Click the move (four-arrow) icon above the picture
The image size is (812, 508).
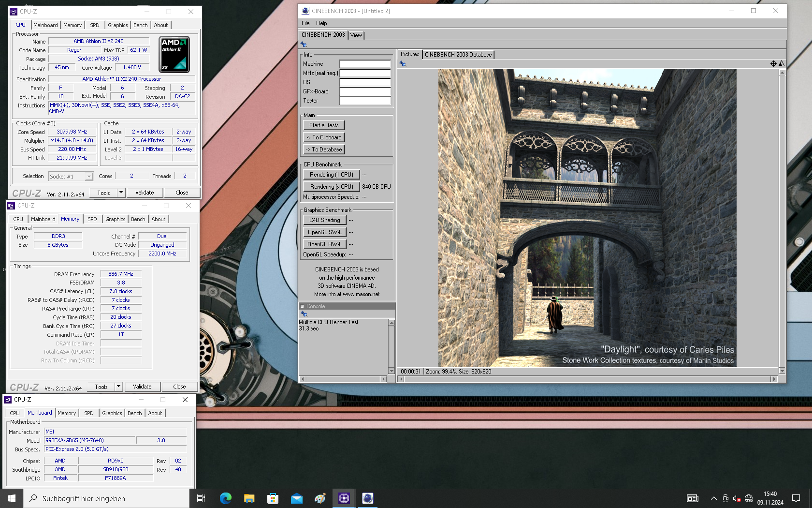[x=773, y=63]
